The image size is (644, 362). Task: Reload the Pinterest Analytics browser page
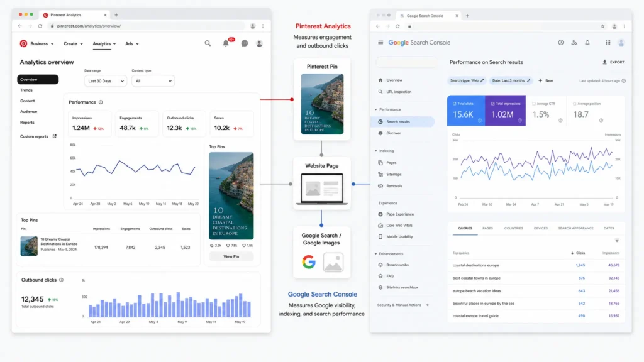[40, 26]
